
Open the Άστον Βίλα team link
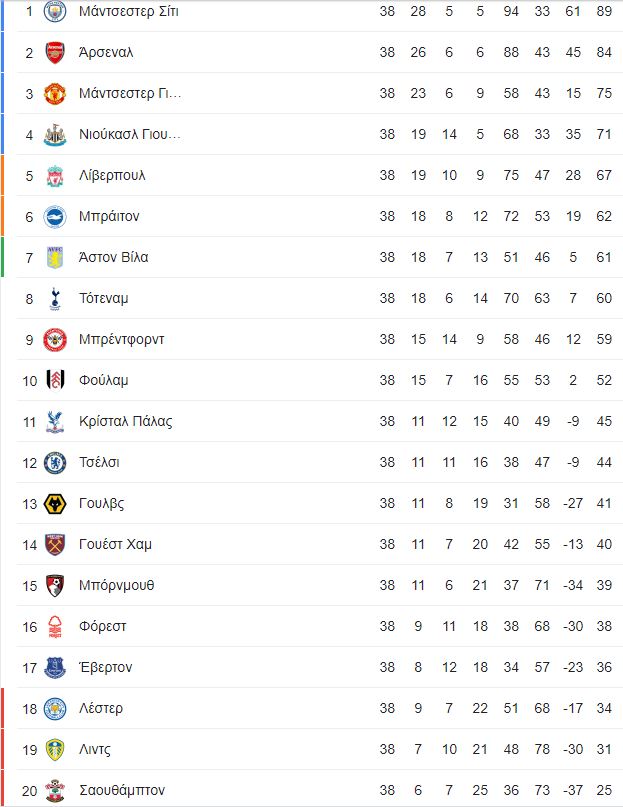(x=113, y=258)
